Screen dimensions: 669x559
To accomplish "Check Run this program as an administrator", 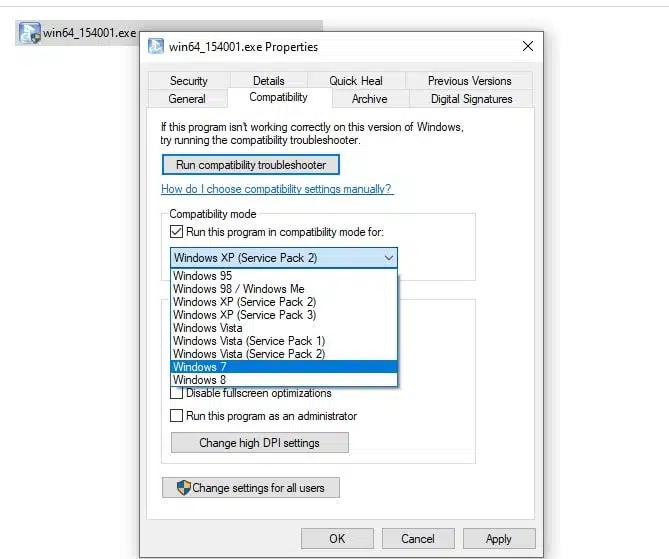I will point(176,416).
